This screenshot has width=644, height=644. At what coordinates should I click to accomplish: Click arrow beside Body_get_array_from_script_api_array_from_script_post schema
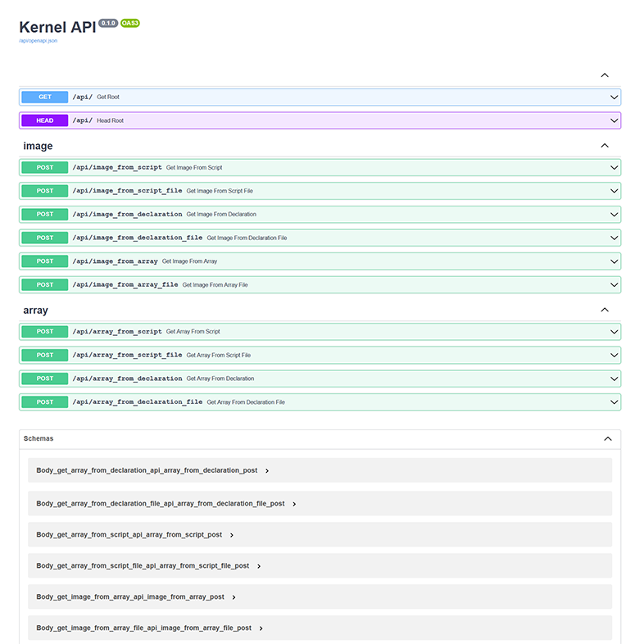(x=232, y=535)
